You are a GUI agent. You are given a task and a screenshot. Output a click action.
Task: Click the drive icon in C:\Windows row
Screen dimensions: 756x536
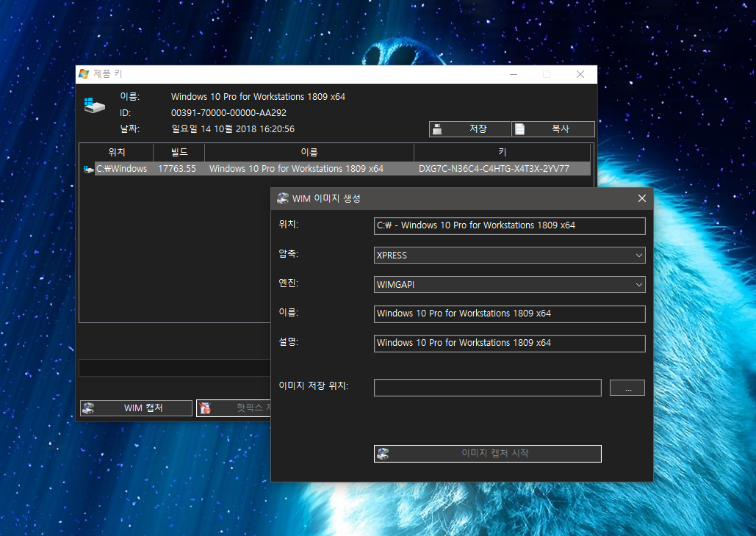pyautogui.click(x=88, y=169)
